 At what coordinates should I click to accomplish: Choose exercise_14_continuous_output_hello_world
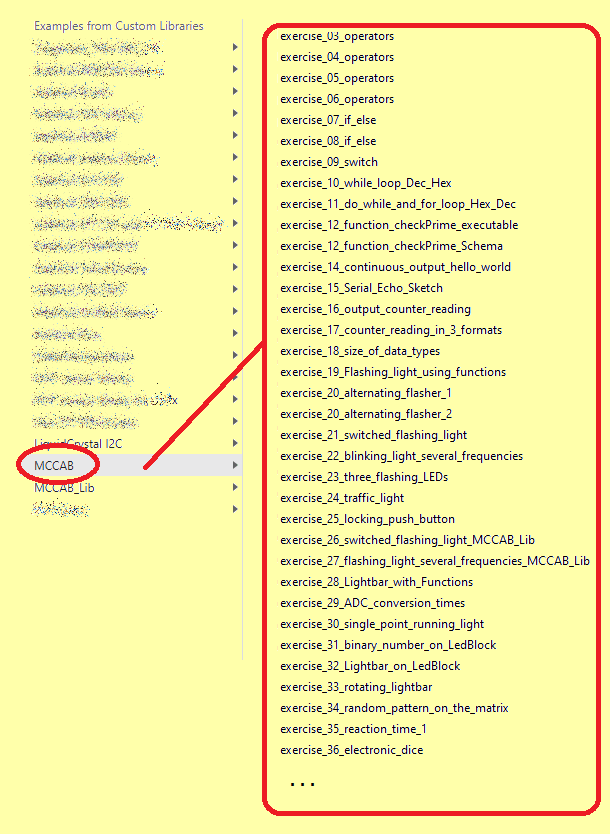(x=396, y=267)
